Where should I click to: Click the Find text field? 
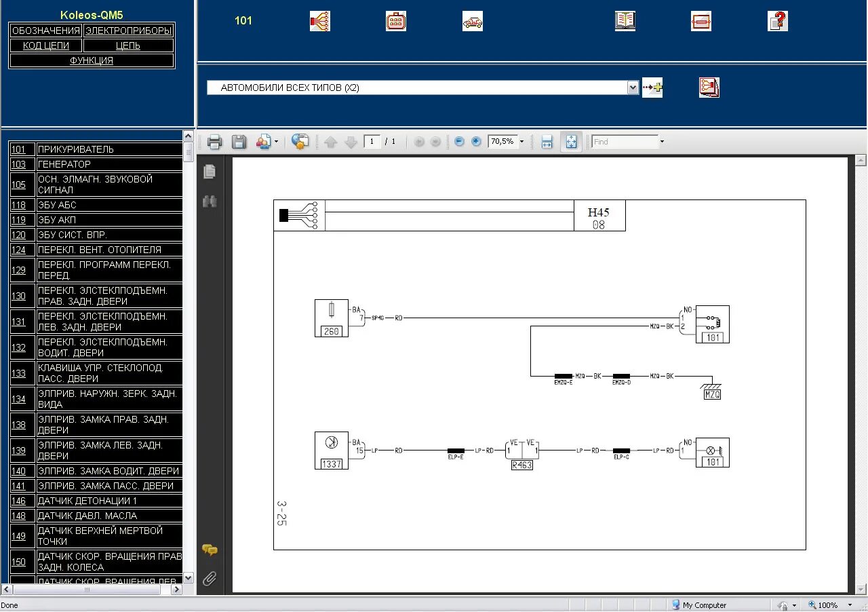coord(625,142)
